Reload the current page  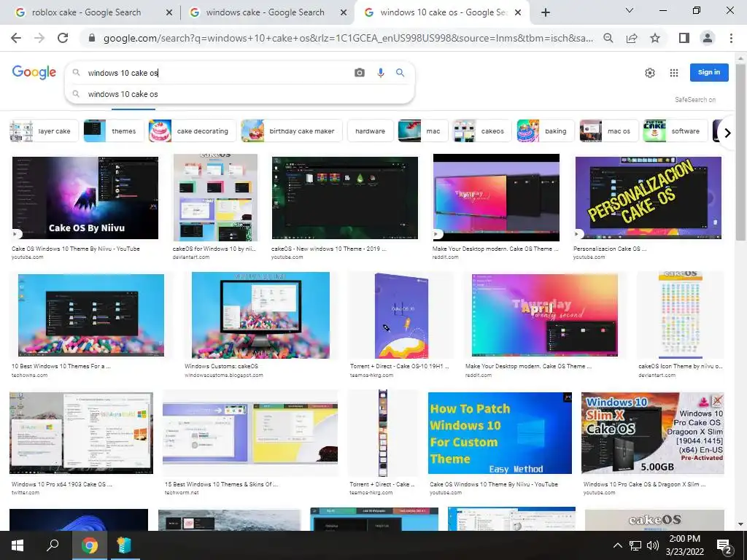point(63,38)
